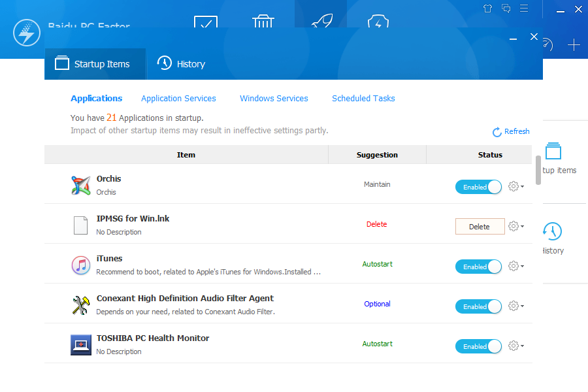Open the checkmark scan icon in main window
This screenshot has width=588, height=392.
click(206, 22)
